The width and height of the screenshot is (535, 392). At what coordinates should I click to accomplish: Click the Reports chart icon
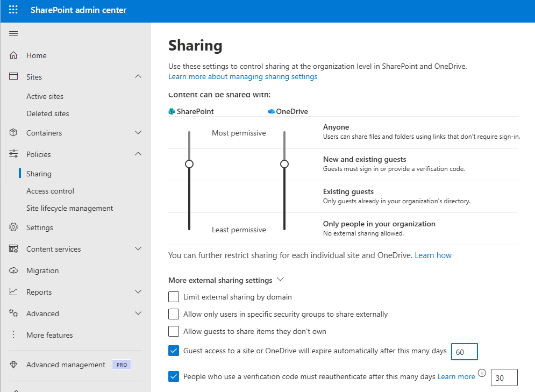pyautogui.click(x=14, y=292)
